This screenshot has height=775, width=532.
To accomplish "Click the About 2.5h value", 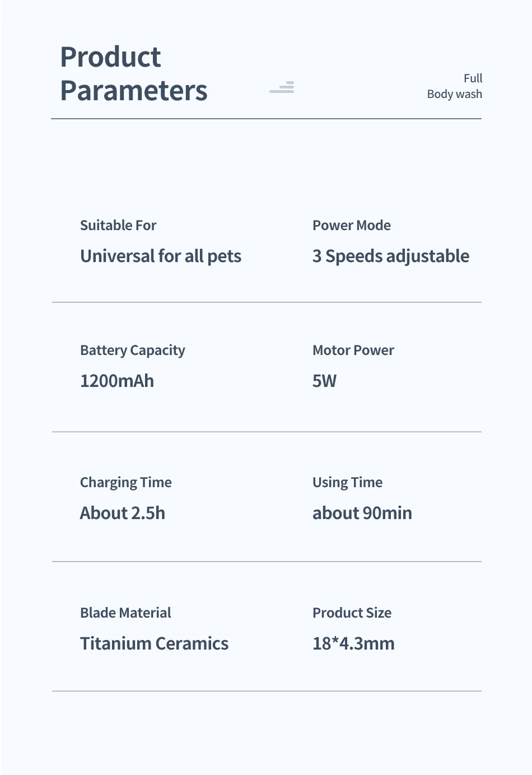I will tap(123, 513).
